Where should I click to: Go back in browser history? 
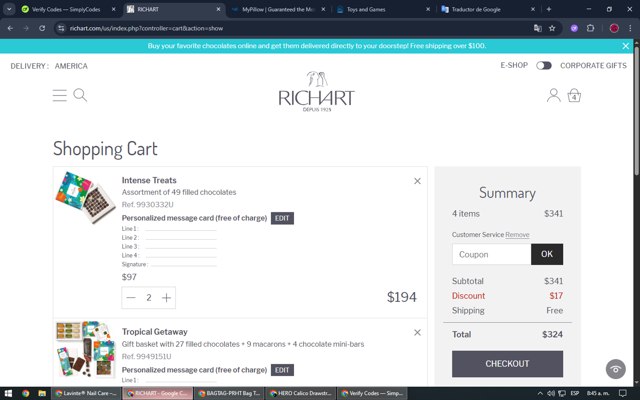pyautogui.click(x=10, y=28)
